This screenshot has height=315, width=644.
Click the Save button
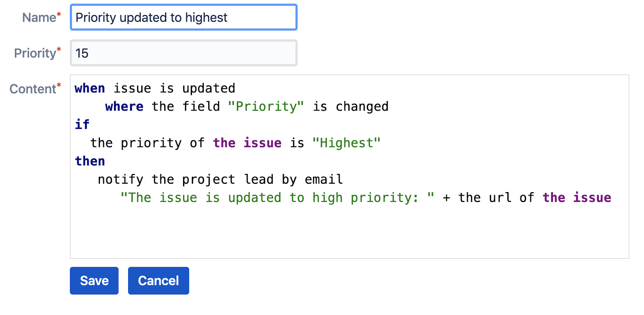[94, 281]
